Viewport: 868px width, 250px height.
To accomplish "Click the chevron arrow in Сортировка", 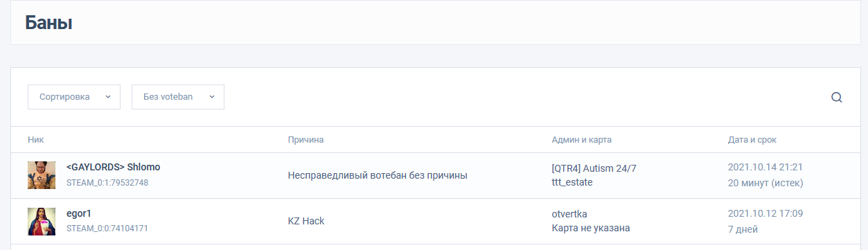I will coord(107,97).
